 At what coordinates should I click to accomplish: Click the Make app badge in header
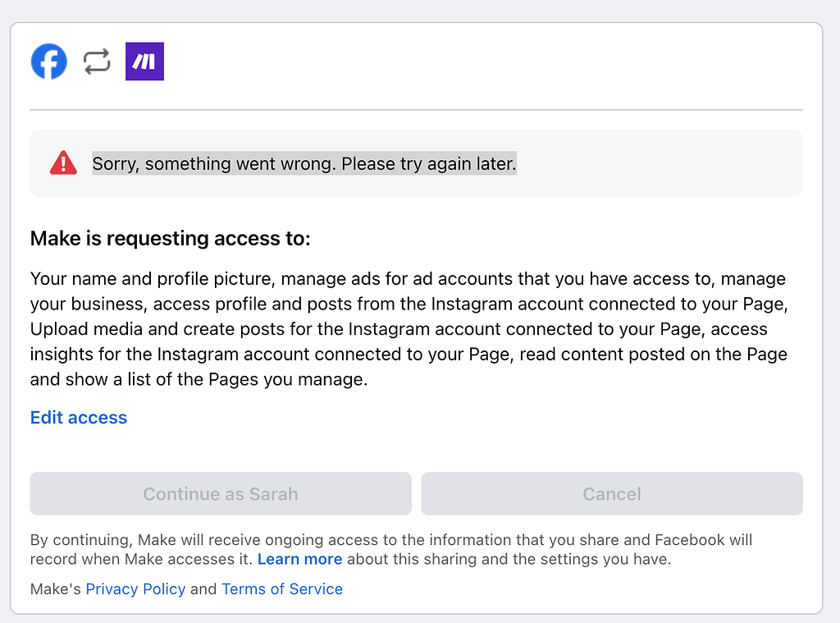(x=144, y=61)
